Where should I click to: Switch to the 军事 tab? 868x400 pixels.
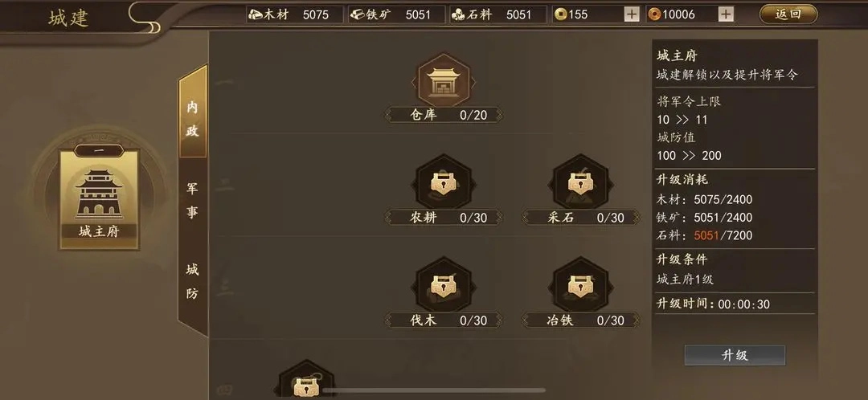[x=193, y=200]
